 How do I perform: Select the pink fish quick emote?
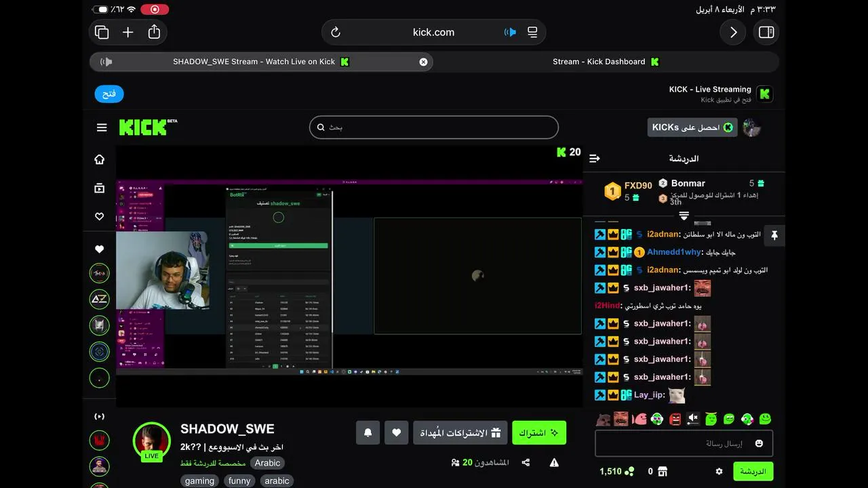coord(639,419)
